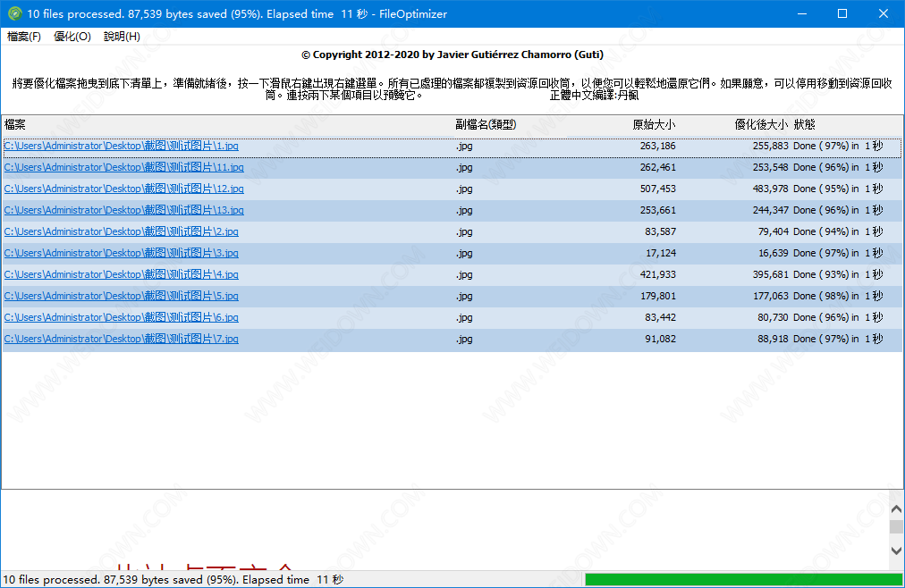Open file link ending in \4.jpg
905x588 pixels.
(x=122, y=274)
